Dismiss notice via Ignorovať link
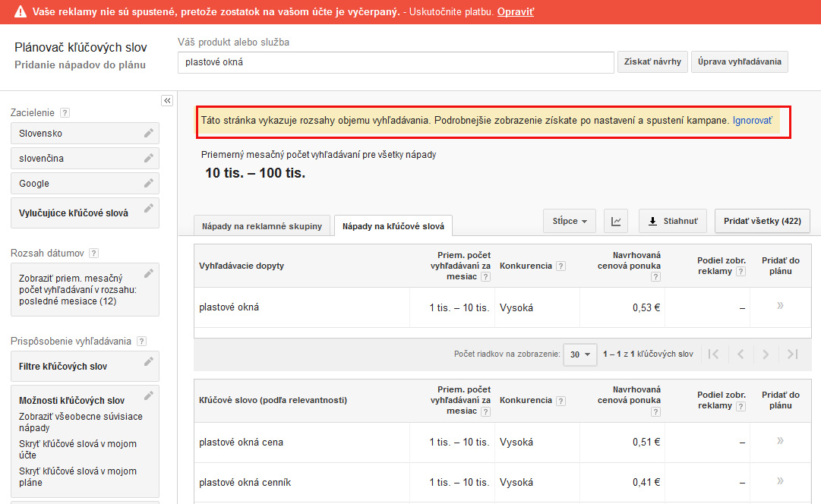Viewport: 821px width, 504px height. (752, 121)
